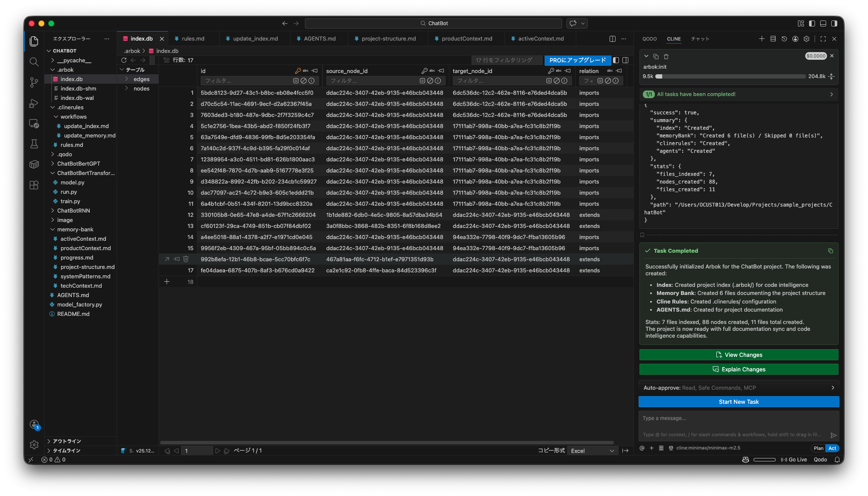868x496 pixels.
Task: Click the send message arrow icon
Action: click(x=833, y=435)
